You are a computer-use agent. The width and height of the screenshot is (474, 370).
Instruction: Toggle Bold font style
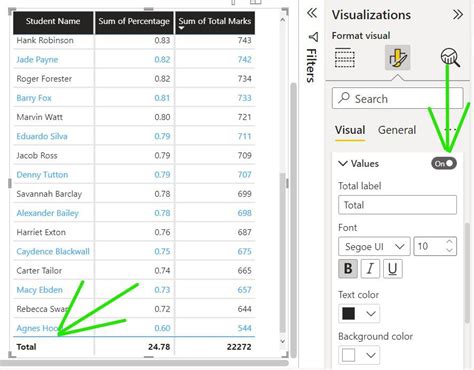(348, 268)
